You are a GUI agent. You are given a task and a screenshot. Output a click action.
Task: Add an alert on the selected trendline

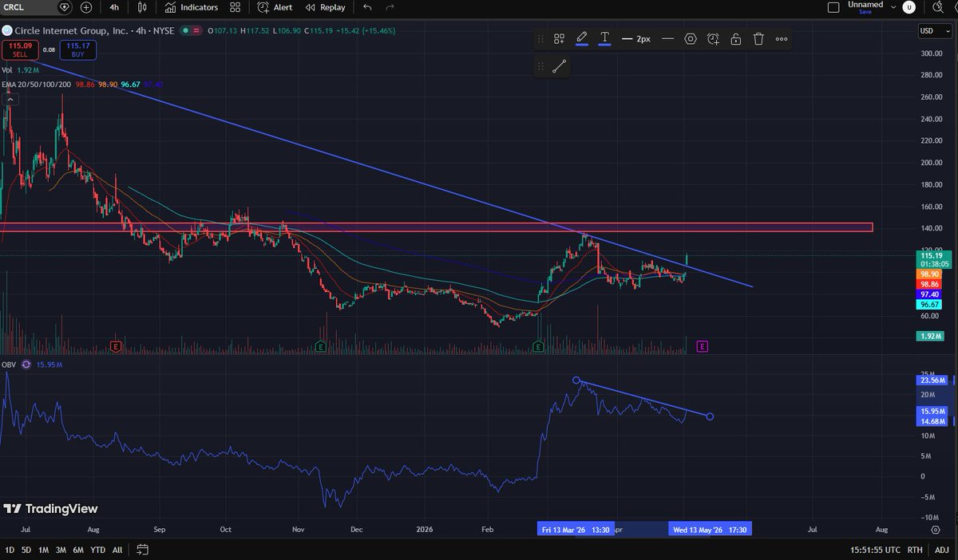[x=713, y=38]
